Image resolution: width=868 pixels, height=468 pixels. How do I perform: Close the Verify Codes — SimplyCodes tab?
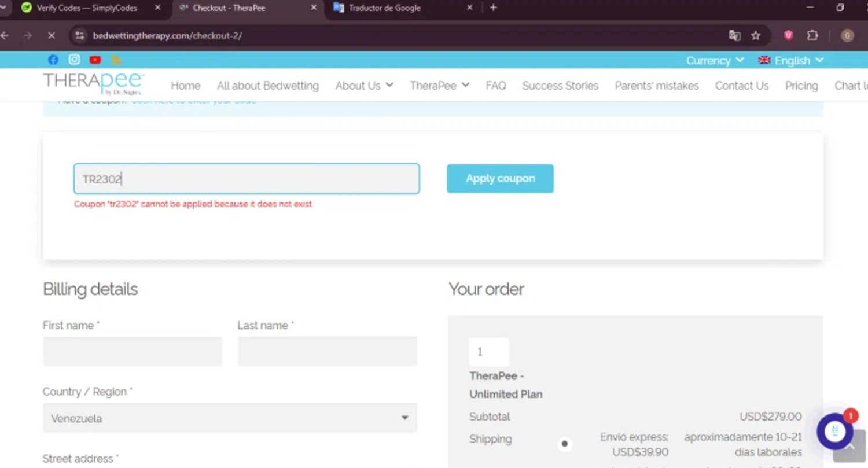coord(157,8)
